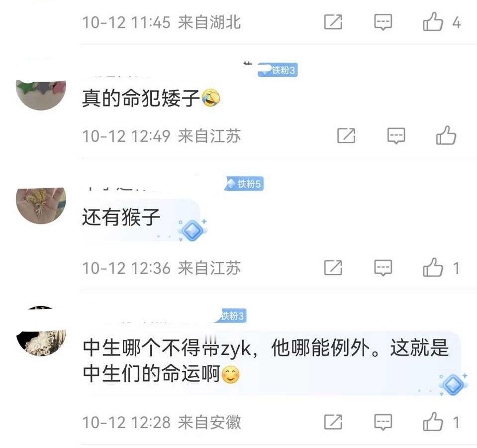Open the wheat-brooch avatar's profile
477x448 pixels.
pyautogui.click(x=41, y=206)
